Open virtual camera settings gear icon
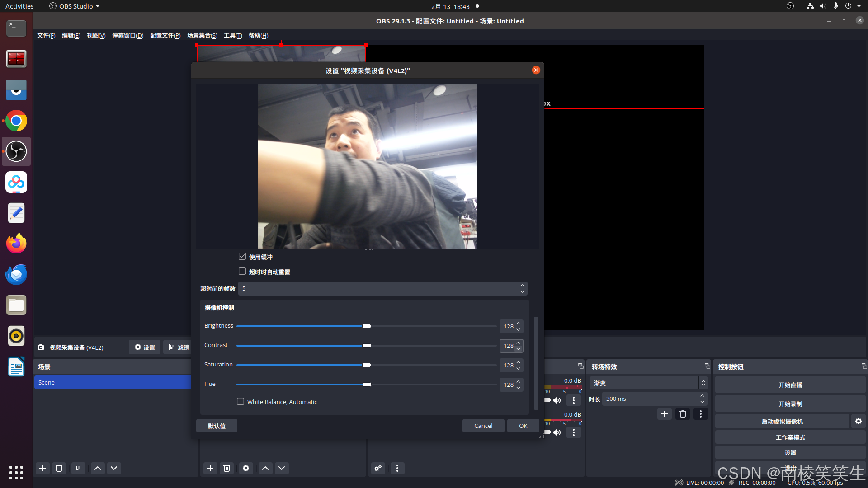 click(858, 421)
